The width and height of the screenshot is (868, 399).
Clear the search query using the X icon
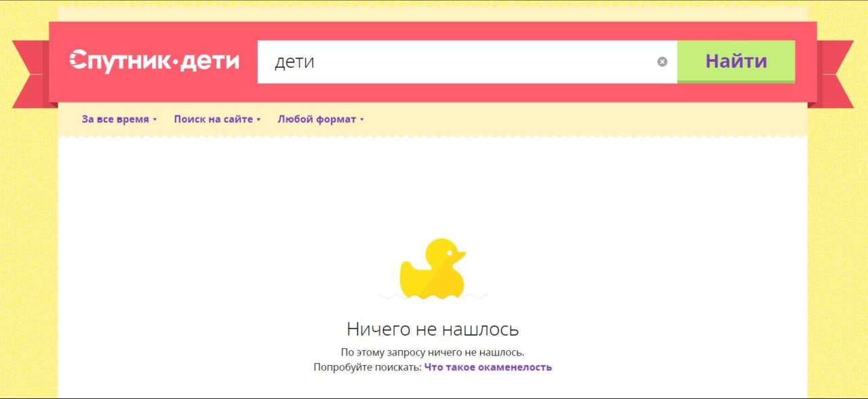(663, 61)
